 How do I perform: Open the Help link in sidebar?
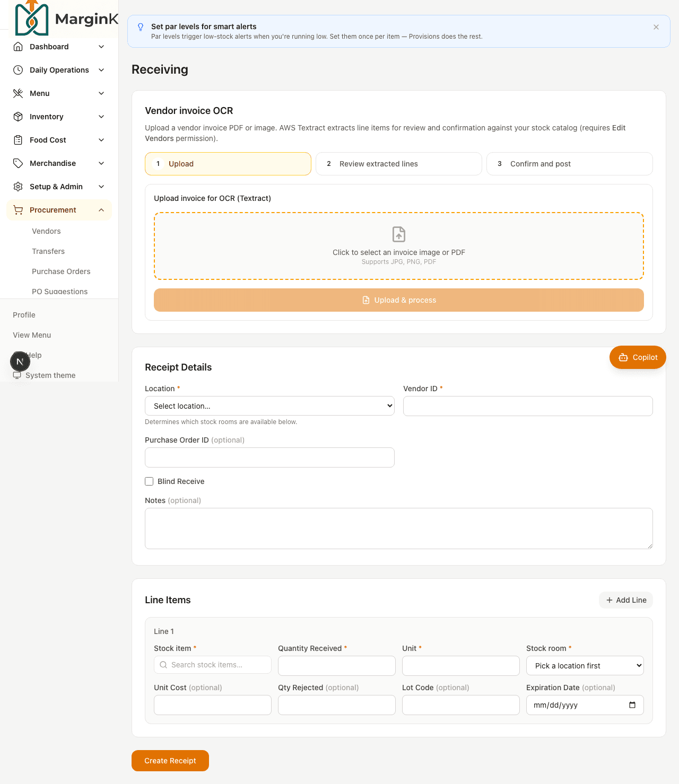click(34, 355)
